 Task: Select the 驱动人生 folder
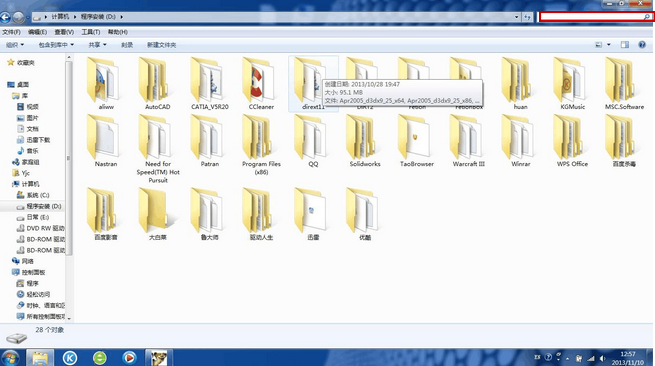(261, 214)
